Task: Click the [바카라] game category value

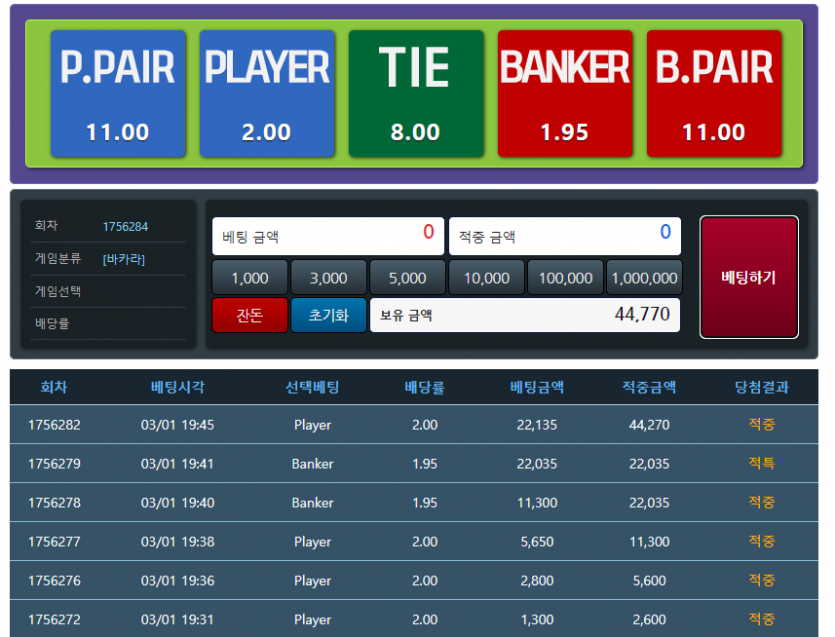Action: click(124, 259)
